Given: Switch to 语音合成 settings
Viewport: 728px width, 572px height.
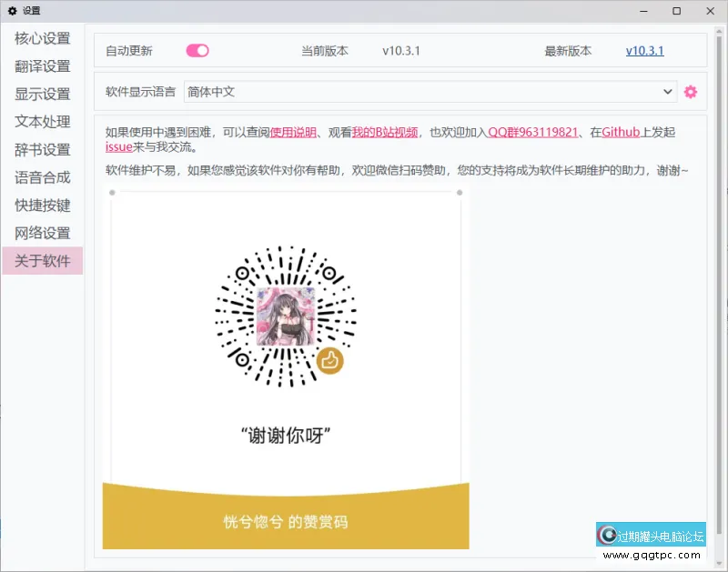Looking at the screenshot, I should click(x=43, y=177).
